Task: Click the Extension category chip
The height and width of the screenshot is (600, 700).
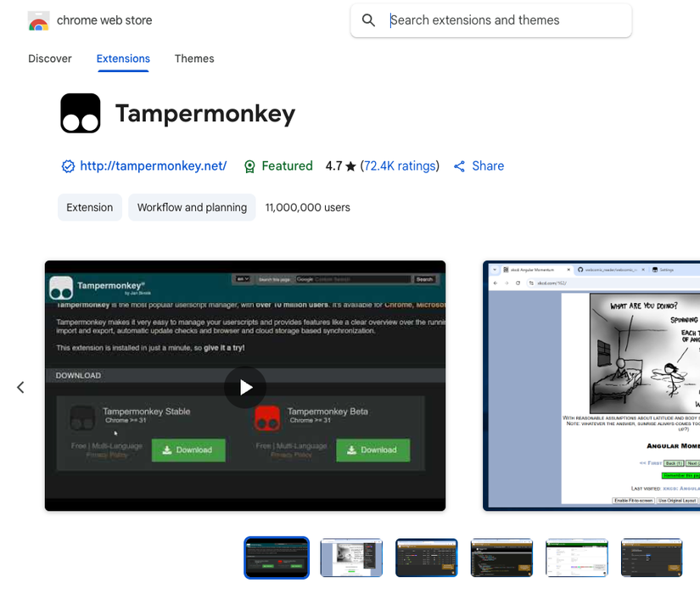Action: tap(90, 207)
